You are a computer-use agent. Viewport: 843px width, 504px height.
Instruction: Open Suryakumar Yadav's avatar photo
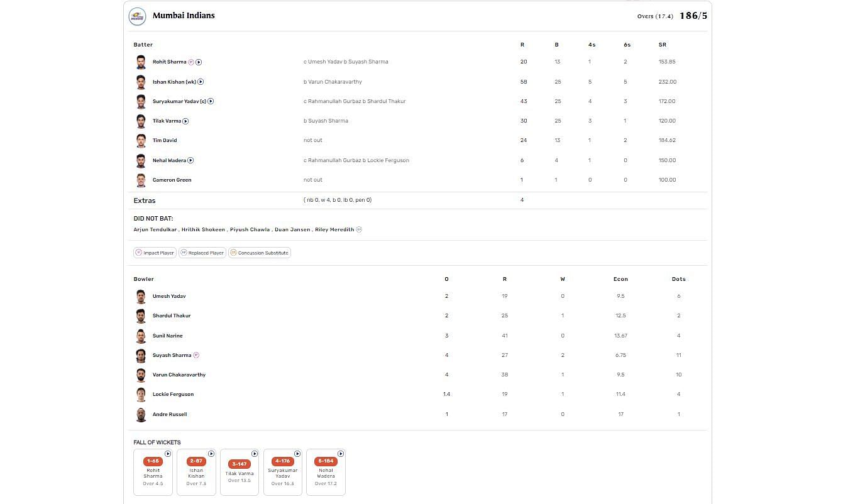pyautogui.click(x=141, y=101)
